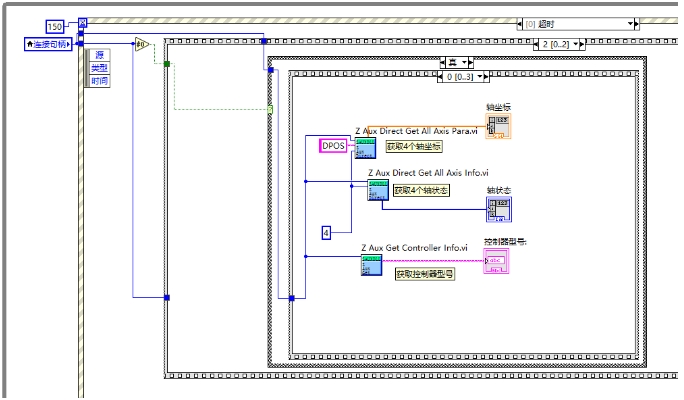Open the 0 [0..3] case selector dropdown
The height and width of the screenshot is (400, 684).
pyautogui.click(x=480, y=77)
